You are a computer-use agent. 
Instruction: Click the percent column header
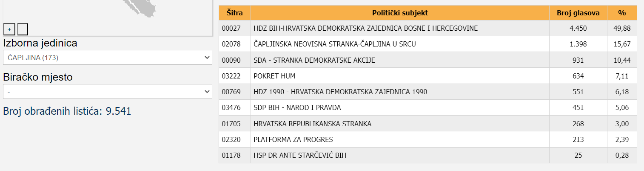(622, 13)
